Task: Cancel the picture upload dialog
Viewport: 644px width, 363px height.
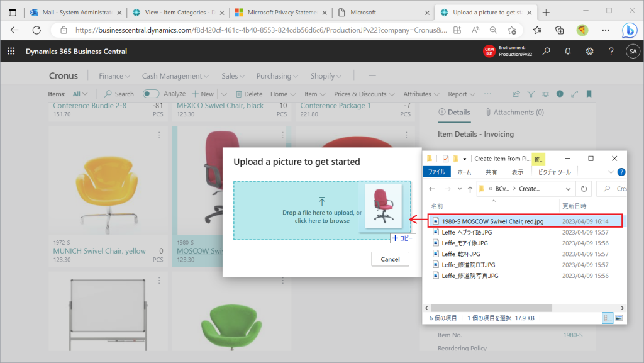Action: 390,259
